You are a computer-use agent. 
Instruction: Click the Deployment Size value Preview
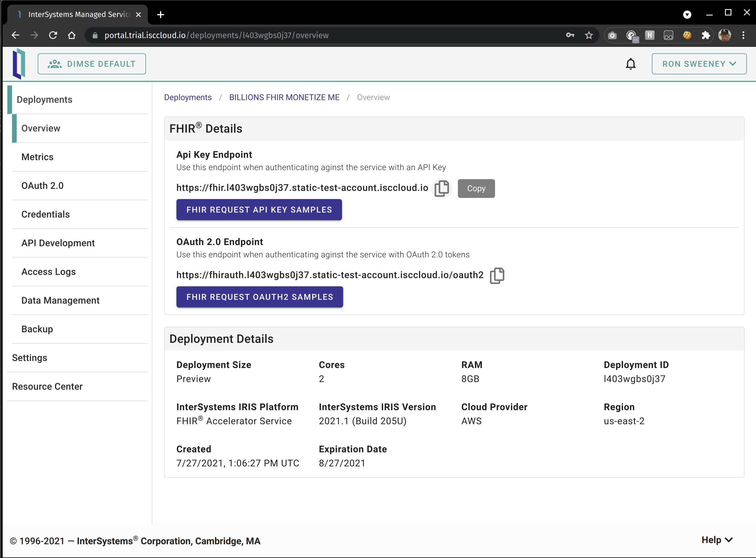pos(193,379)
